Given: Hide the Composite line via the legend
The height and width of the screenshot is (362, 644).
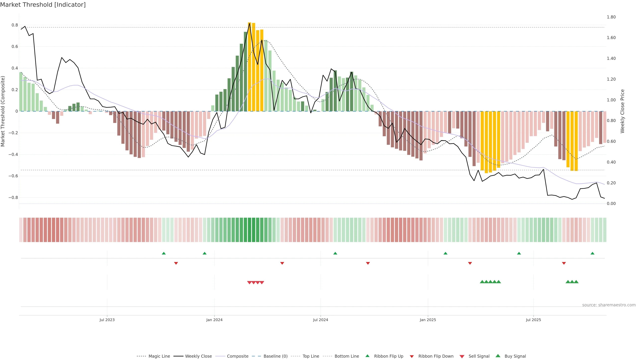Looking at the screenshot, I should 237,356.
